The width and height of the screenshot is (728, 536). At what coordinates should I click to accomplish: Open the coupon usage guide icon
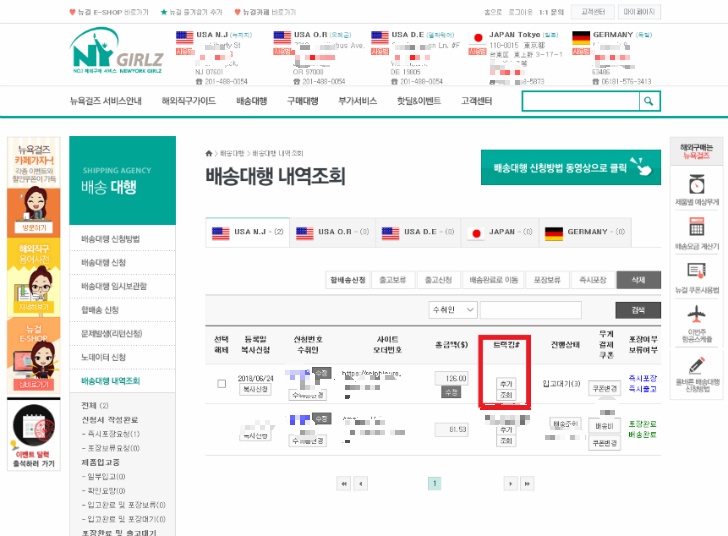click(696, 271)
